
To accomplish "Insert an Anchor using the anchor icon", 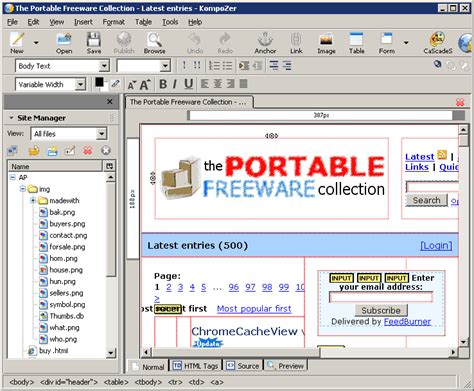I will tap(265, 43).
